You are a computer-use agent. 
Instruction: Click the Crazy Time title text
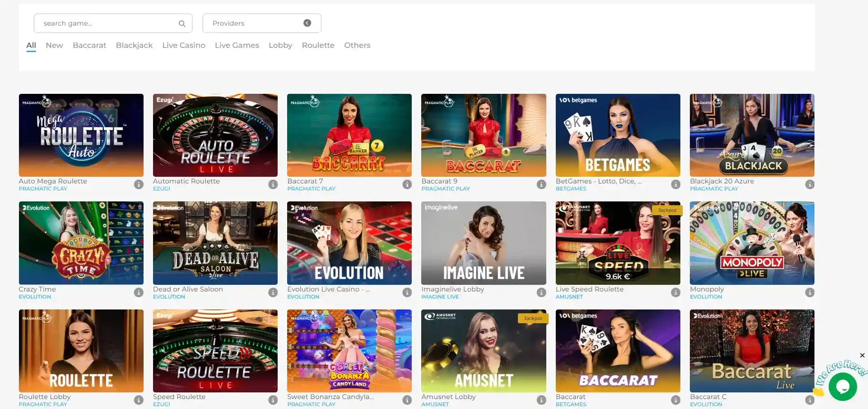pyautogui.click(x=37, y=289)
